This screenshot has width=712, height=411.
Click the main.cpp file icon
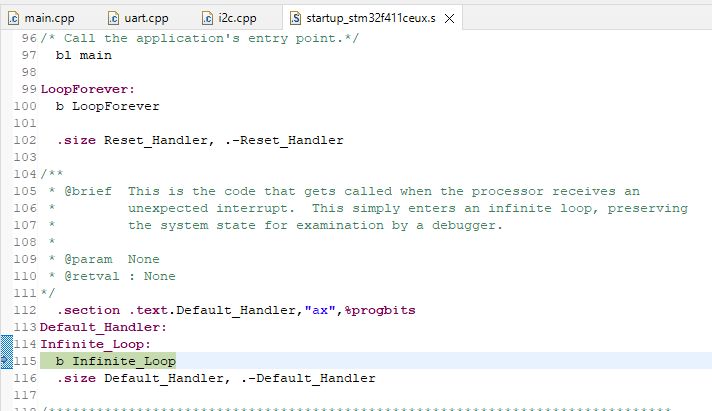(x=14, y=18)
